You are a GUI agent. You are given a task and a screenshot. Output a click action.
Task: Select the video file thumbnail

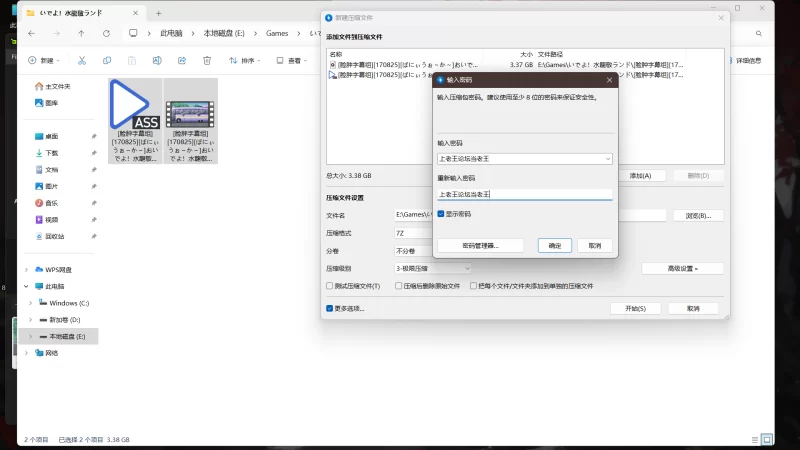pyautogui.click(x=190, y=121)
